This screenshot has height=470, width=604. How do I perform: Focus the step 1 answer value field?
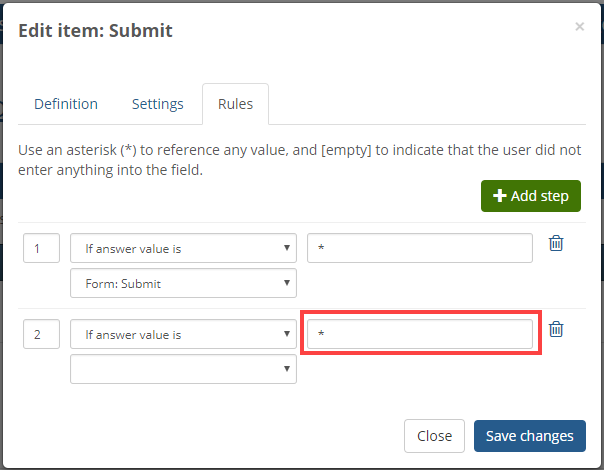click(x=420, y=248)
